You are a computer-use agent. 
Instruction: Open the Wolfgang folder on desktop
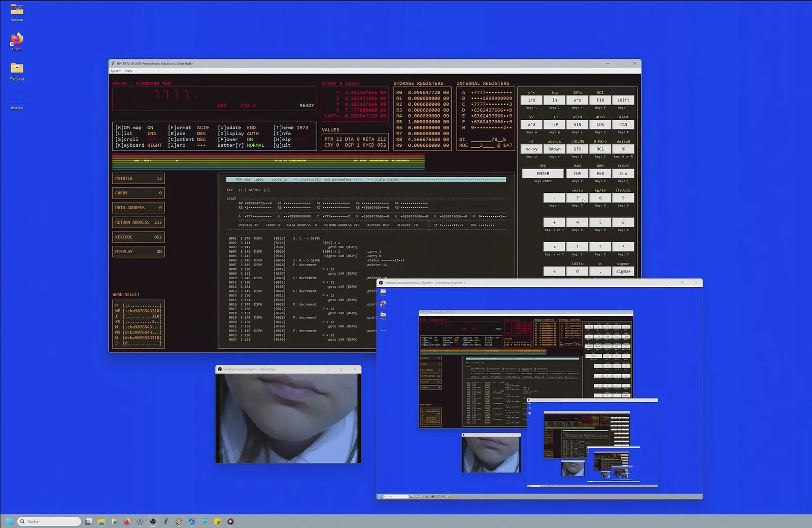pyautogui.click(x=17, y=69)
